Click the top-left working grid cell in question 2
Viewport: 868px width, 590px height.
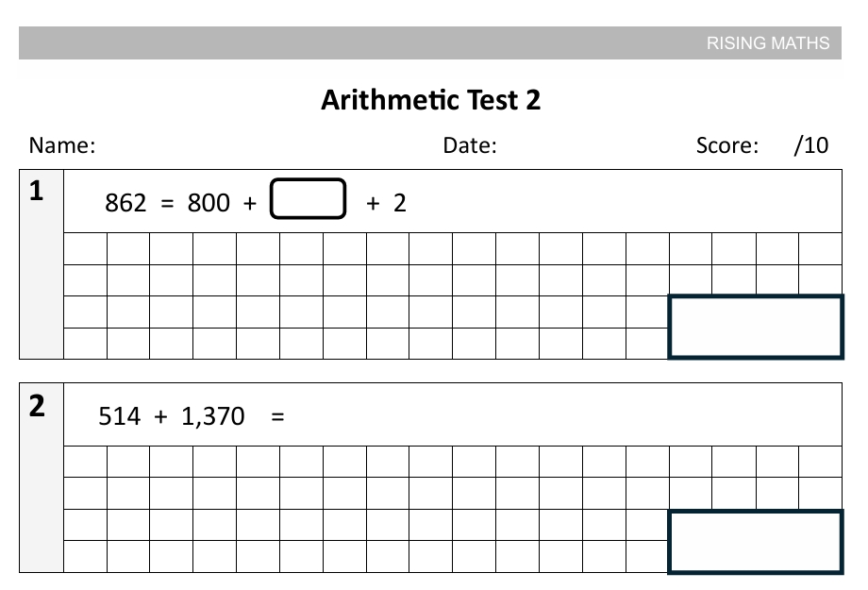point(85,462)
